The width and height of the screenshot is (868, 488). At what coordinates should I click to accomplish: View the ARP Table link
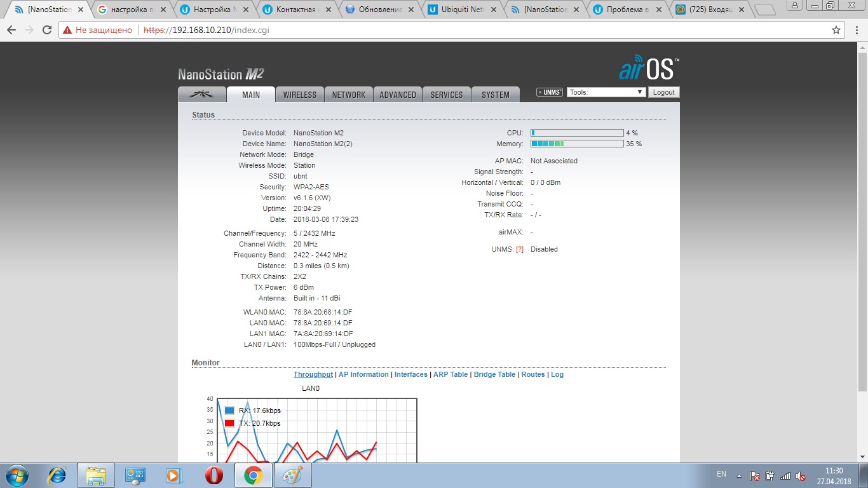(451, 374)
